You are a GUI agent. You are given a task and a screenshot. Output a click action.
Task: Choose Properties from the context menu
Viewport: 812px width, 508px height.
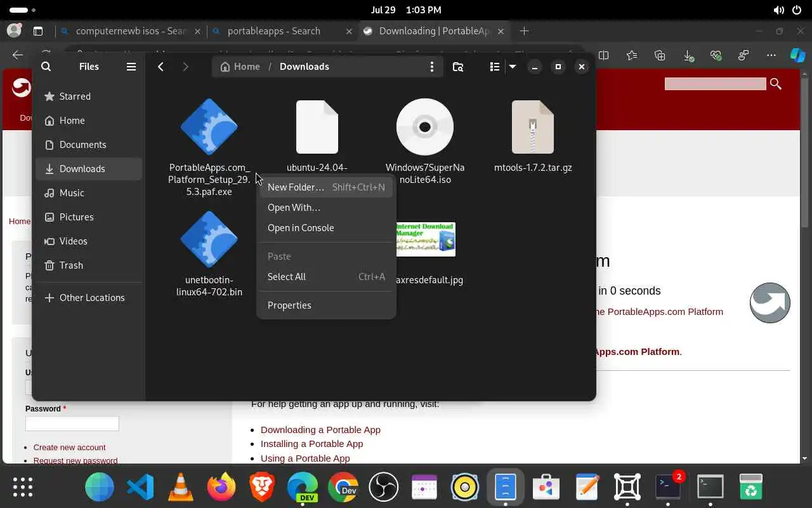[326, 305]
